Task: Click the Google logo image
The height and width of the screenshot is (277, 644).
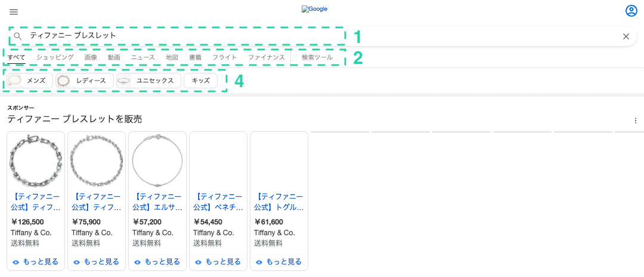Action: 314,8
